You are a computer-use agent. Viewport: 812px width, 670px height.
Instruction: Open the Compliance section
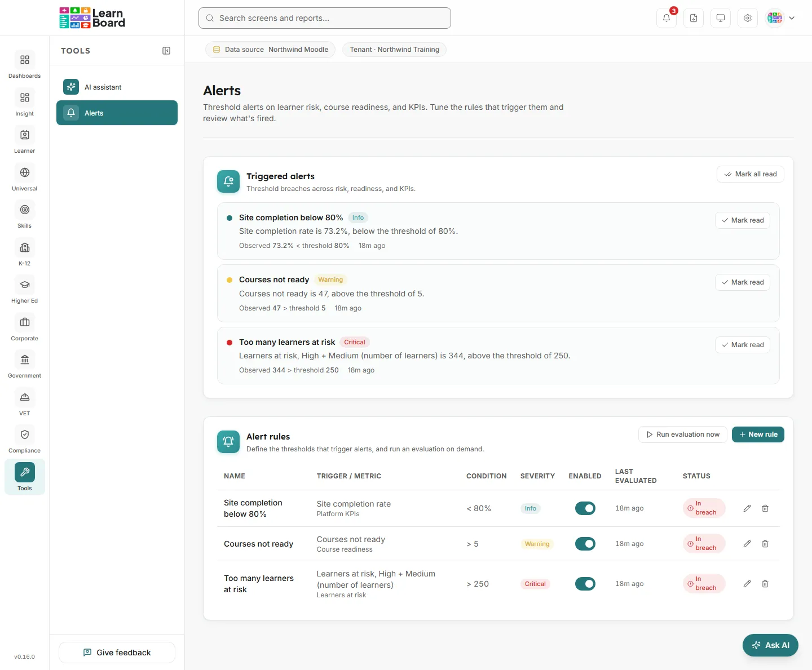click(25, 440)
